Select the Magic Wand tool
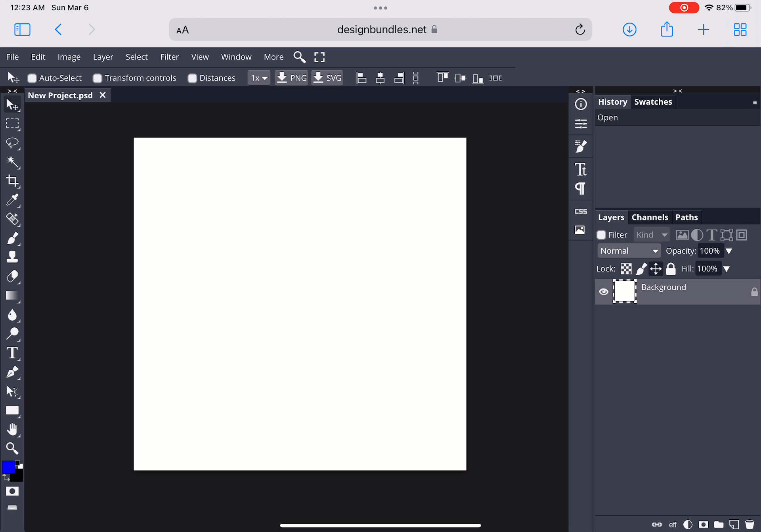This screenshot has width=761, height=532. (x=12, y=162)
